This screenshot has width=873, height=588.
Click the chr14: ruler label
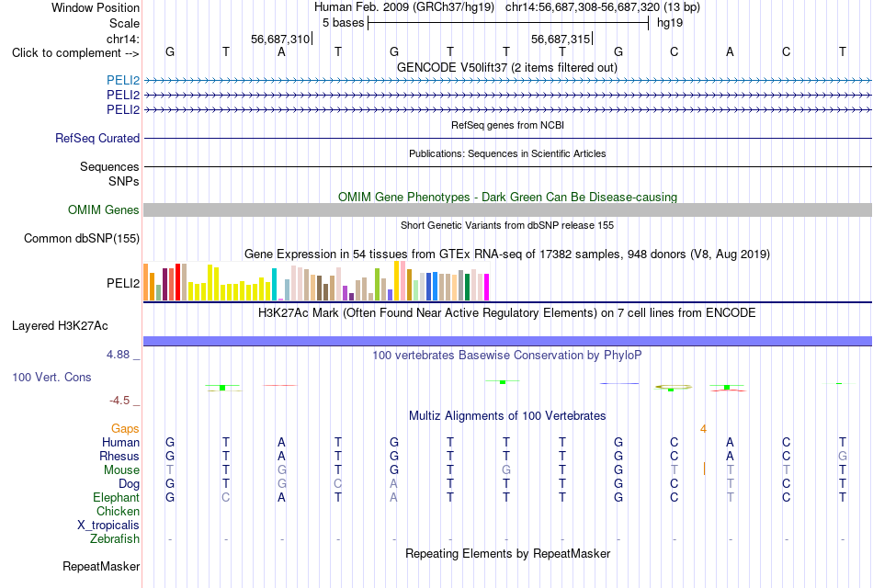click(123, 39)
